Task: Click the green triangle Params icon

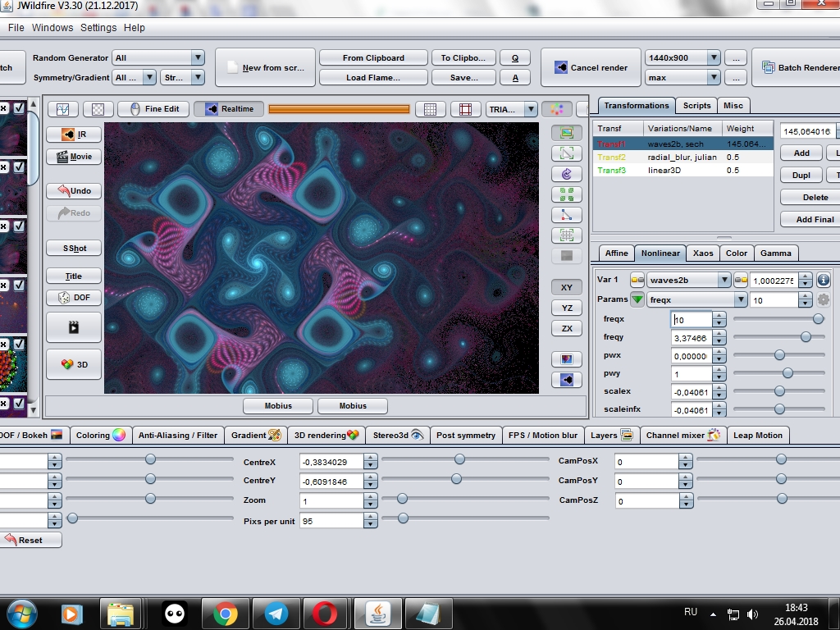Action: [x=637, y=299]
